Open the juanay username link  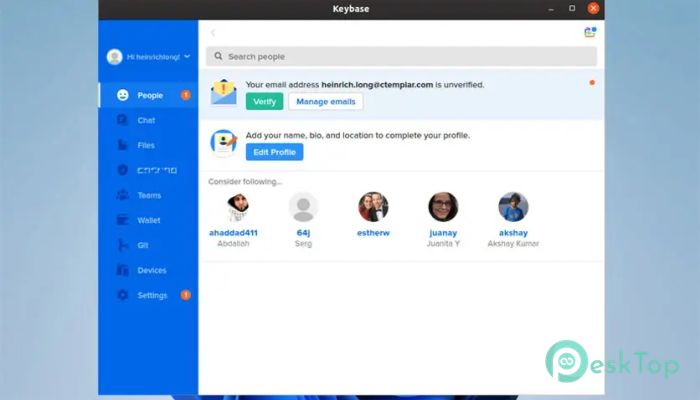pos(443,233)
